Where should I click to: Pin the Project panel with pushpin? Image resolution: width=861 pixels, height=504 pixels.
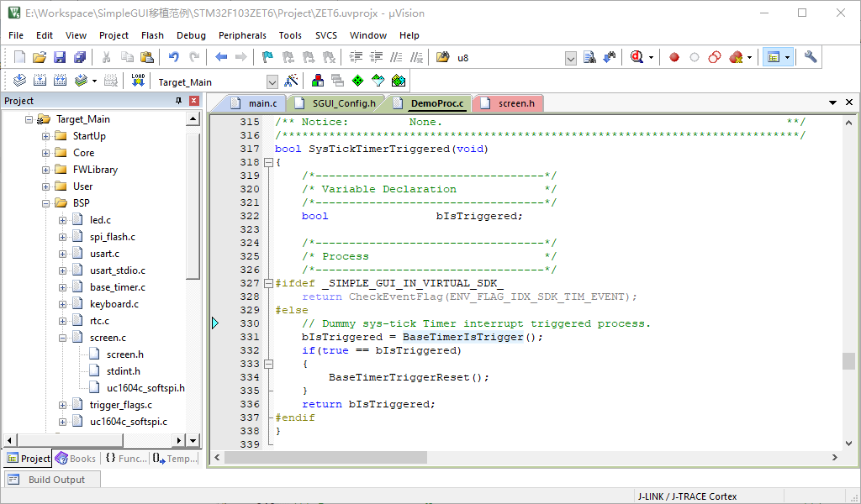pyautogui.click(x=178, y=101)
